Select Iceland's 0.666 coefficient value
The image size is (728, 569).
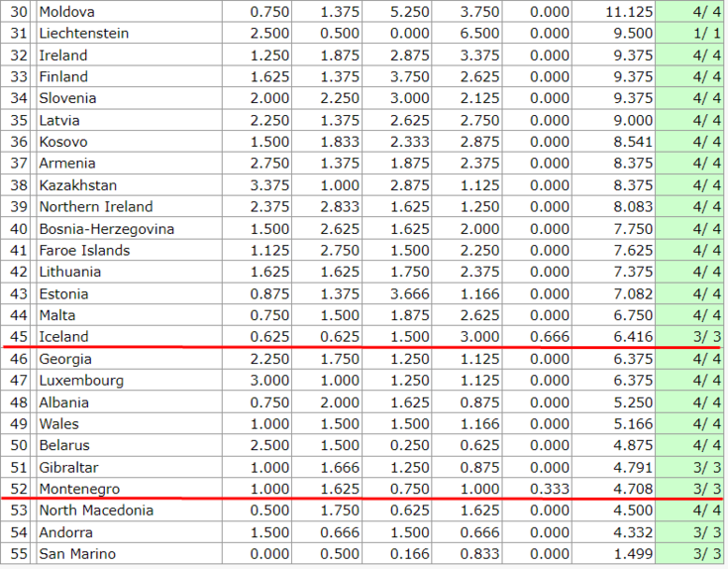tap(550, 337)
